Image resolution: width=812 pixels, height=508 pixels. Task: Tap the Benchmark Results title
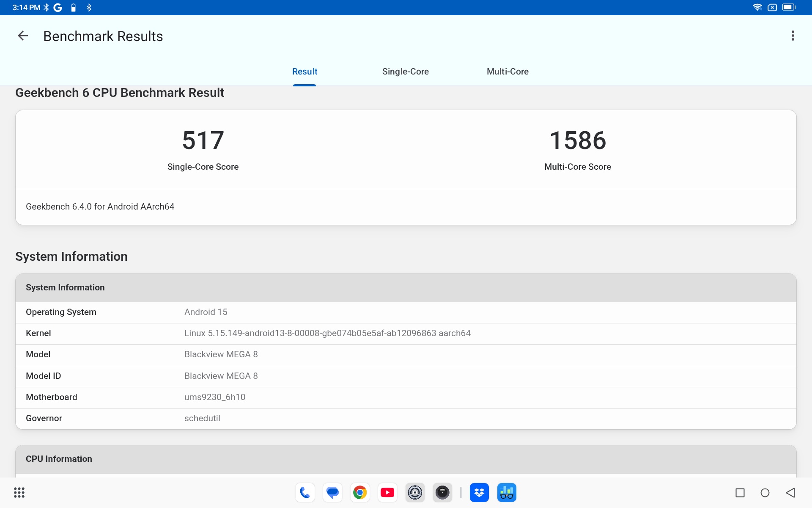click(x=103, y=36)
